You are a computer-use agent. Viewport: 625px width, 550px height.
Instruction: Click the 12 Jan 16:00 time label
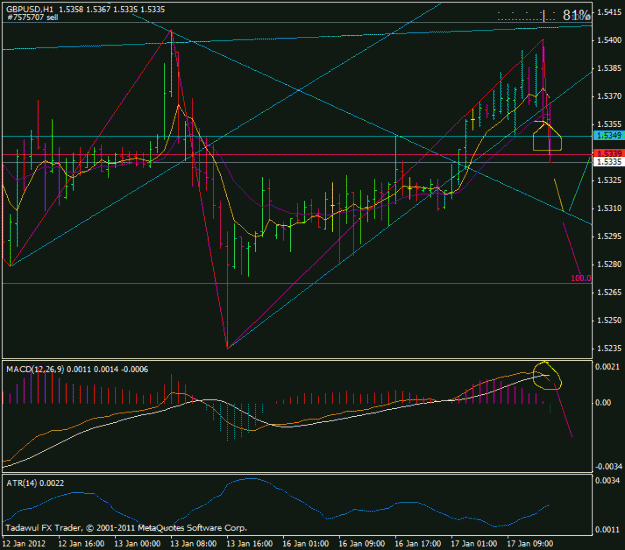click(81, 544)
